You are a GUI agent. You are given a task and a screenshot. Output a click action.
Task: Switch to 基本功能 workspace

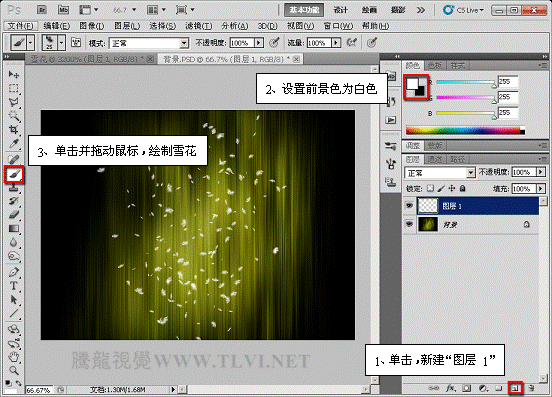click(x=304, y=10)
